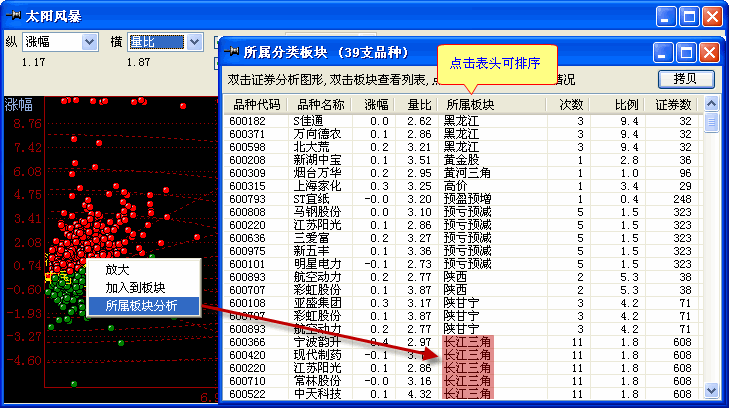Click scrollbar down arrow in stock list
Screen dimensions: 729x408
click(x=711, y=392)
